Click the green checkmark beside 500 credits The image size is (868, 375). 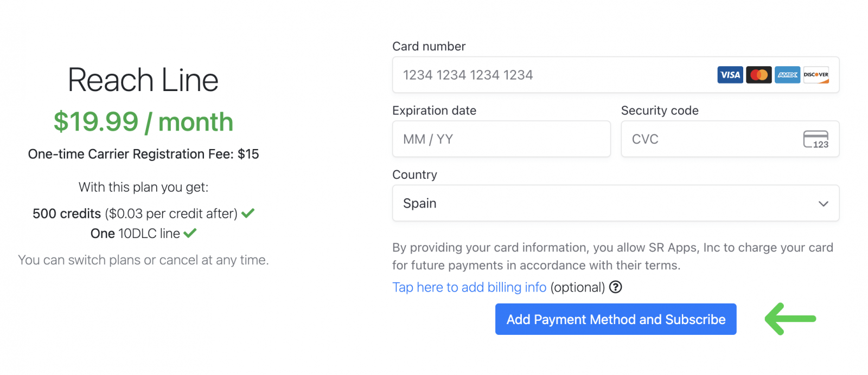[247, 213]
